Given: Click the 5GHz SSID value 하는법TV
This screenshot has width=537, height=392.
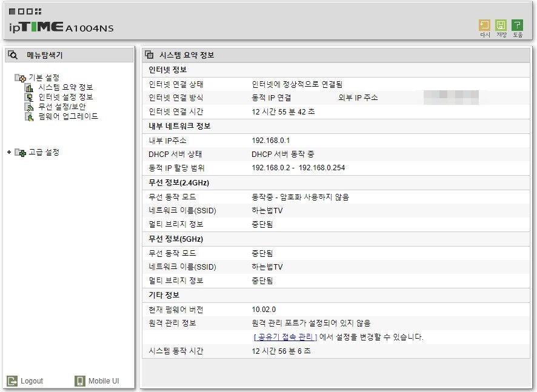Looking at the screenshot, I should tap(267, 267).
